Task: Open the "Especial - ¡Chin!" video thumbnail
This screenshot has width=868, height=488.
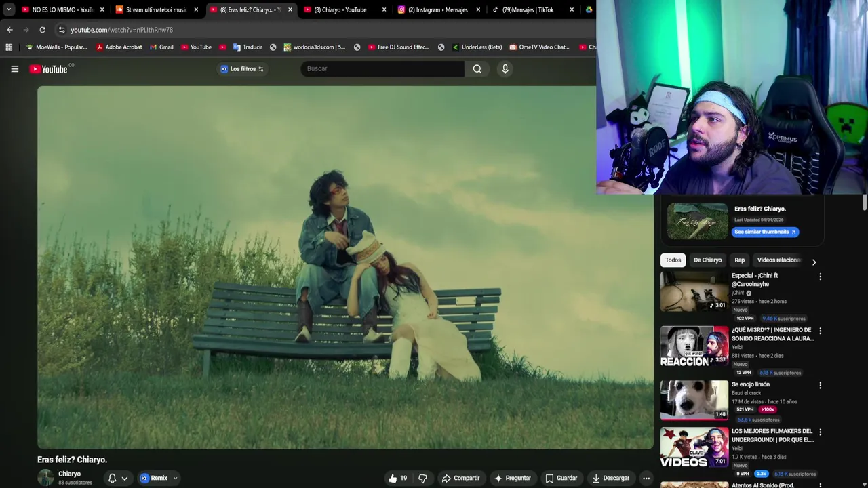Action: point(694,291)
